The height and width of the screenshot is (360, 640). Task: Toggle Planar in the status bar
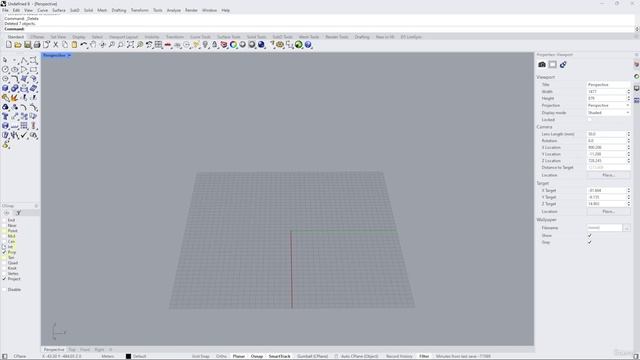click(x=239, y=356)
